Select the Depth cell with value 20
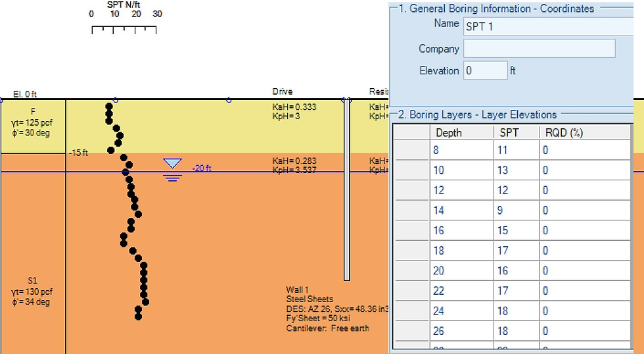 [460, 270]
